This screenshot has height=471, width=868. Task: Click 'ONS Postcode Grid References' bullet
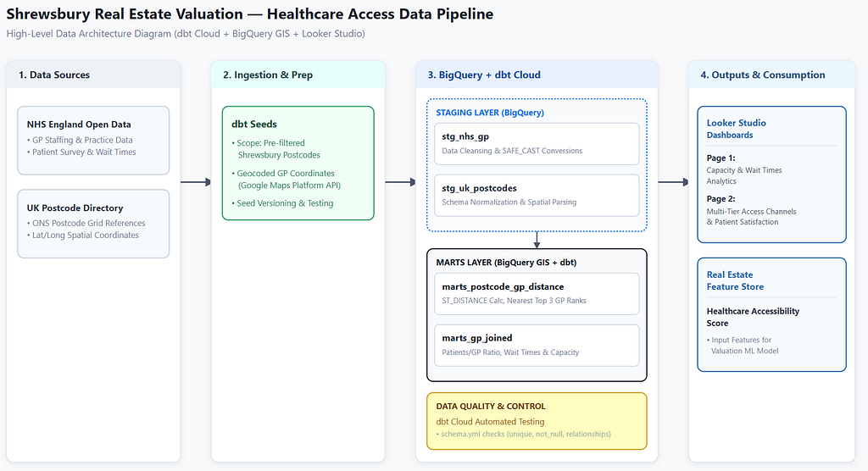(86, 223)
